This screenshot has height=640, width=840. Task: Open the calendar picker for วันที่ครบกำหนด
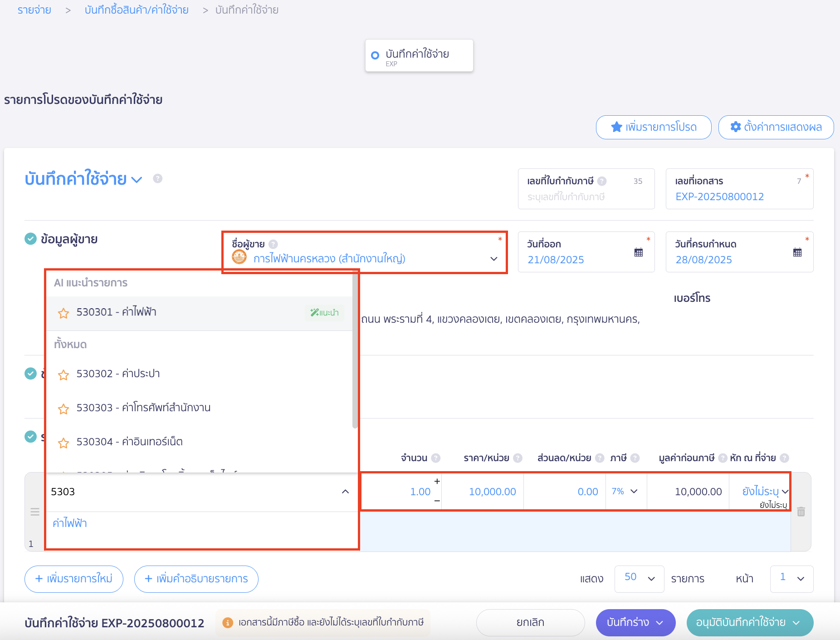(797, 252)
